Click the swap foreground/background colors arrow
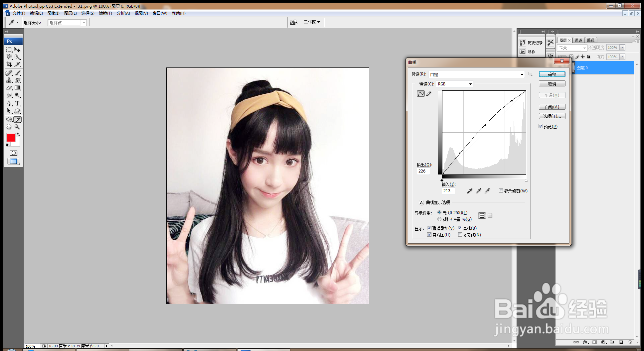This screenshot has width=644, height=351. [x=18, y=134]
